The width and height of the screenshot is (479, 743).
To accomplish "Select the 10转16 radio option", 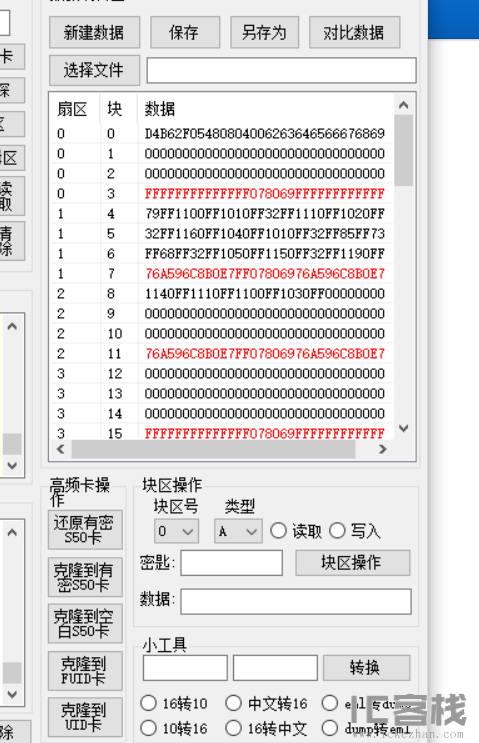I will click(148, 728).
